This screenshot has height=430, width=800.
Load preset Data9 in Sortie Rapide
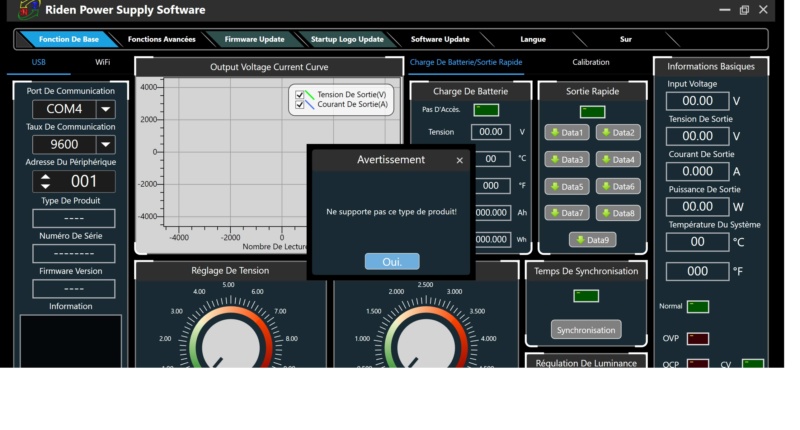(592, 240)
